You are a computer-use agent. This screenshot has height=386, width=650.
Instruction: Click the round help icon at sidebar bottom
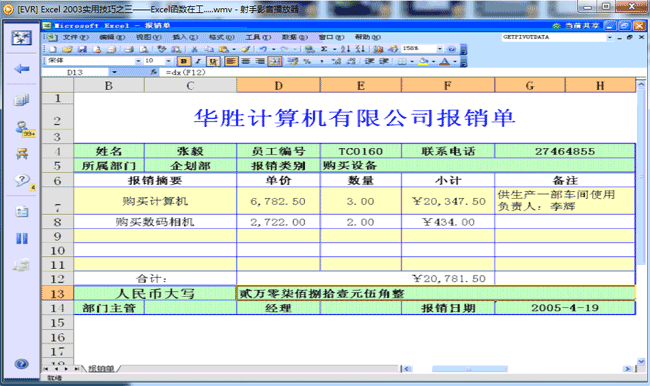coord(22,364)
